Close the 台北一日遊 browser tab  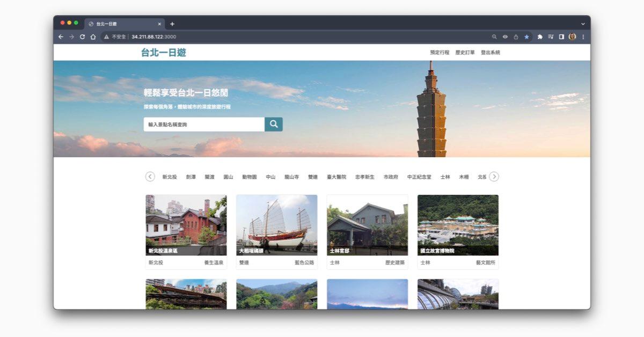(159, 24)
